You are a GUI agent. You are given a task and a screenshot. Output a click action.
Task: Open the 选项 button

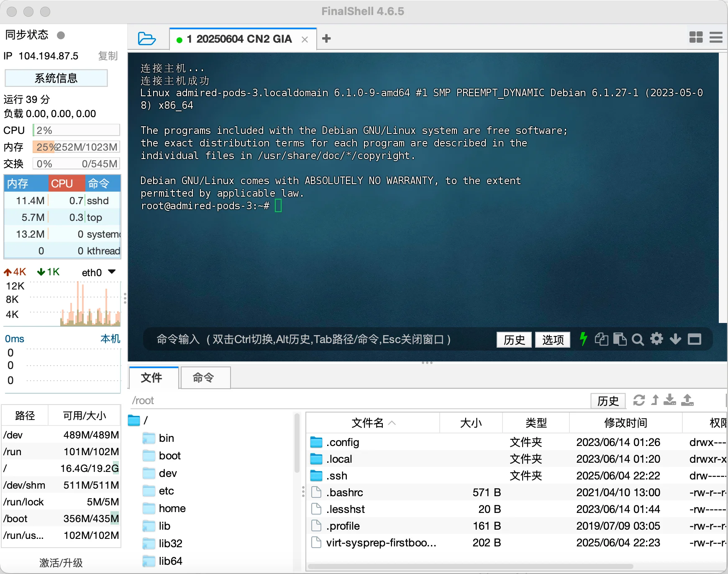tap(553, 339)
